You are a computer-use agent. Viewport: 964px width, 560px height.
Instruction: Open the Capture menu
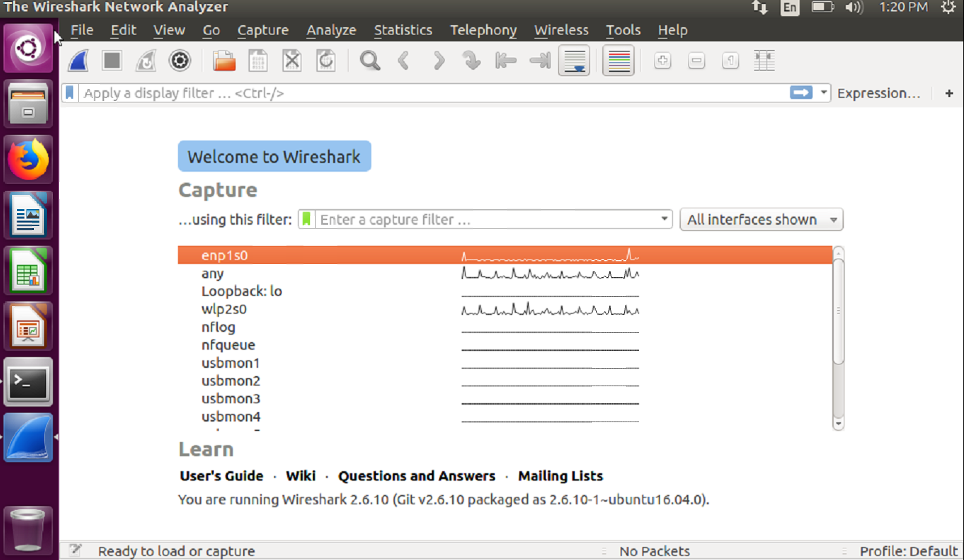point(263,30)
